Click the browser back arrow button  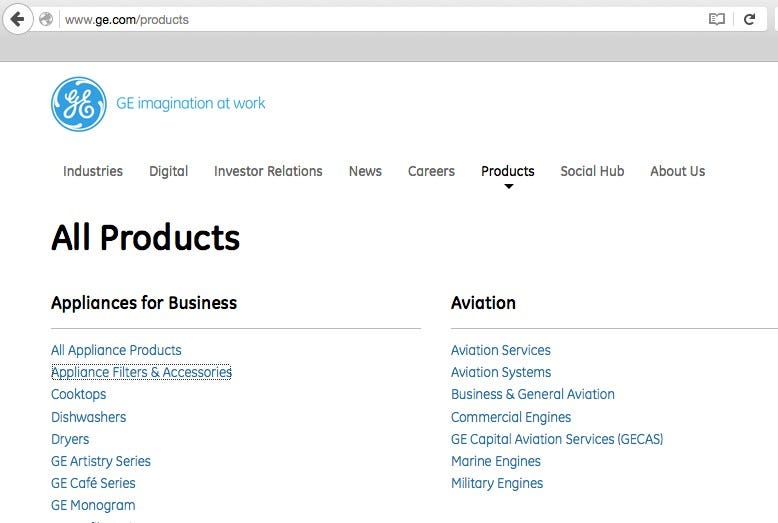pos(16,19)
